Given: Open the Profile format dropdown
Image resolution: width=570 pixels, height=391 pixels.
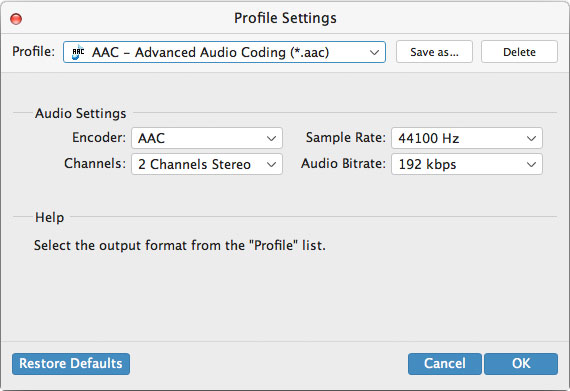Looking at the screenshot, I should pyautogui.click(x=224, y=52).
